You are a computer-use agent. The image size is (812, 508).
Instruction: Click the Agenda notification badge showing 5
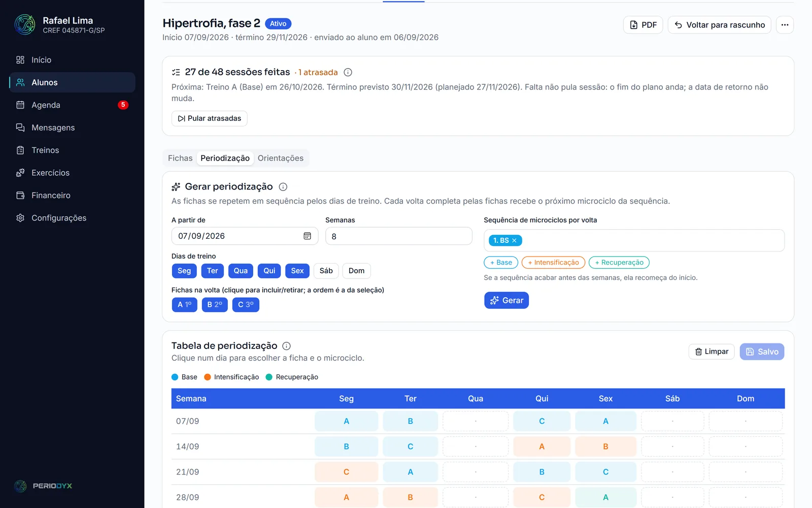click(x=123, y=105)
